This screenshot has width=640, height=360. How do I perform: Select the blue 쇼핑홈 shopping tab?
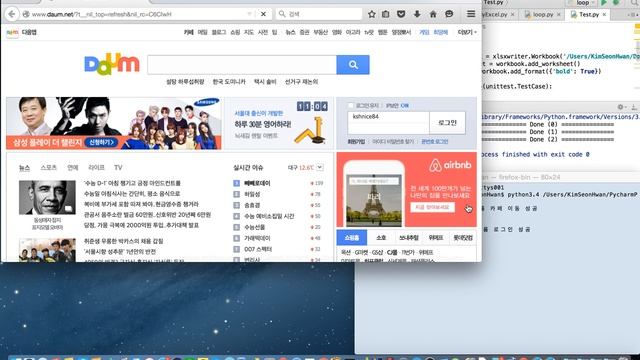pos(352,238)
